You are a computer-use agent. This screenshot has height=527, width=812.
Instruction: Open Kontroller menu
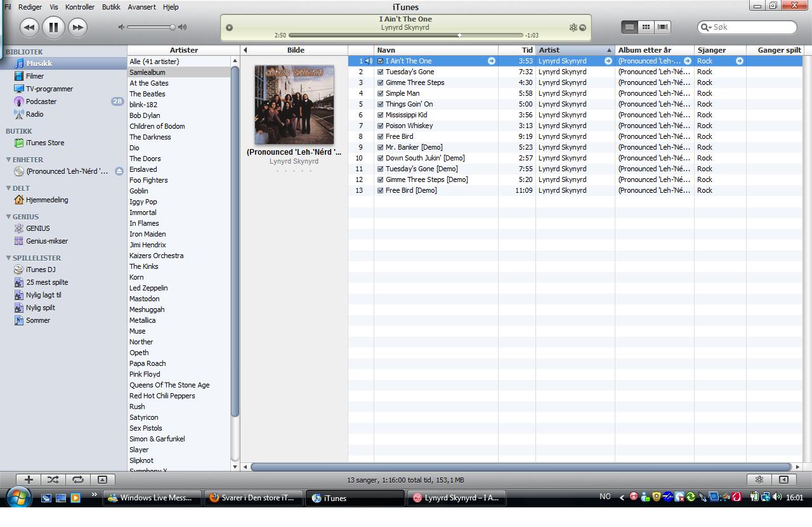point(80,7)
